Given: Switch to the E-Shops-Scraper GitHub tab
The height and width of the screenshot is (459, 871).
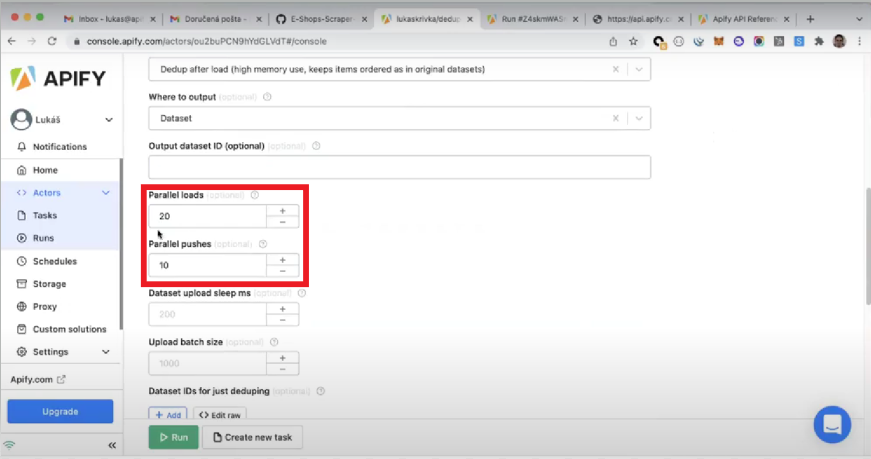Looking at the screenshot, I should pyautogui.click(x=321, y=19).
